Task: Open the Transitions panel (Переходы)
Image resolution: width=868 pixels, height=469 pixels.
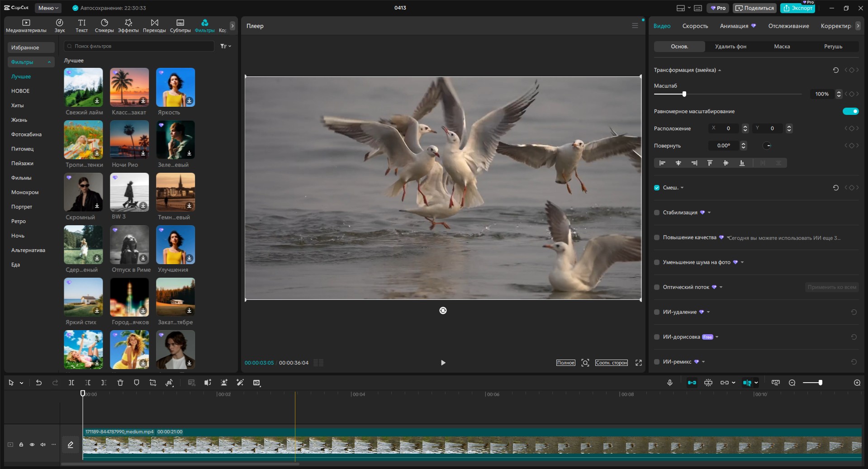Action: point(154,26)
